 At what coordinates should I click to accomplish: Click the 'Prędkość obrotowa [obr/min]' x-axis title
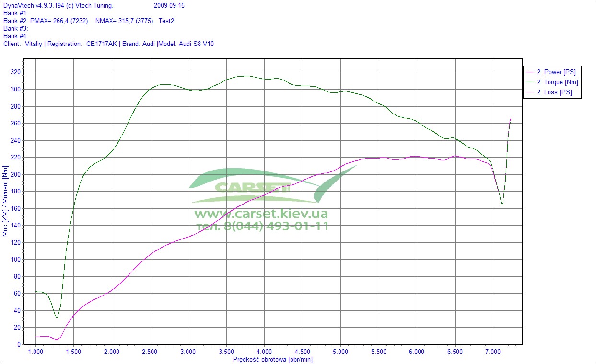[x=272, y=359]
